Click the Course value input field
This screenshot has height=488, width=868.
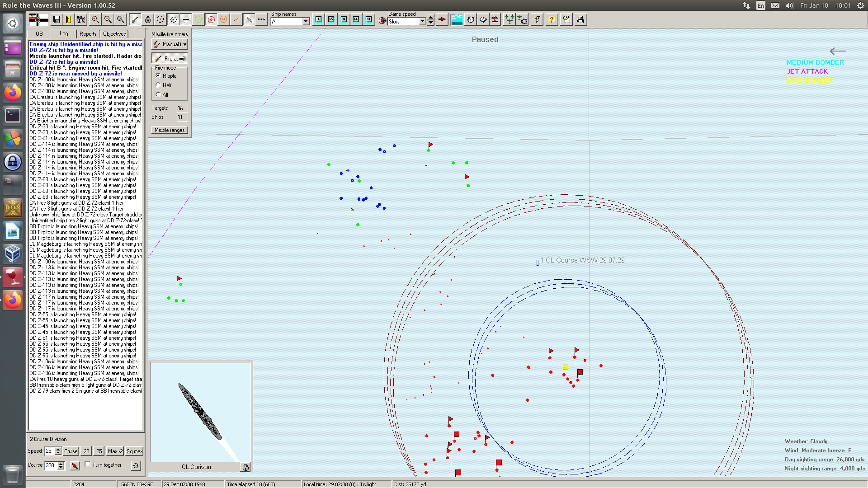click(51, 465)
